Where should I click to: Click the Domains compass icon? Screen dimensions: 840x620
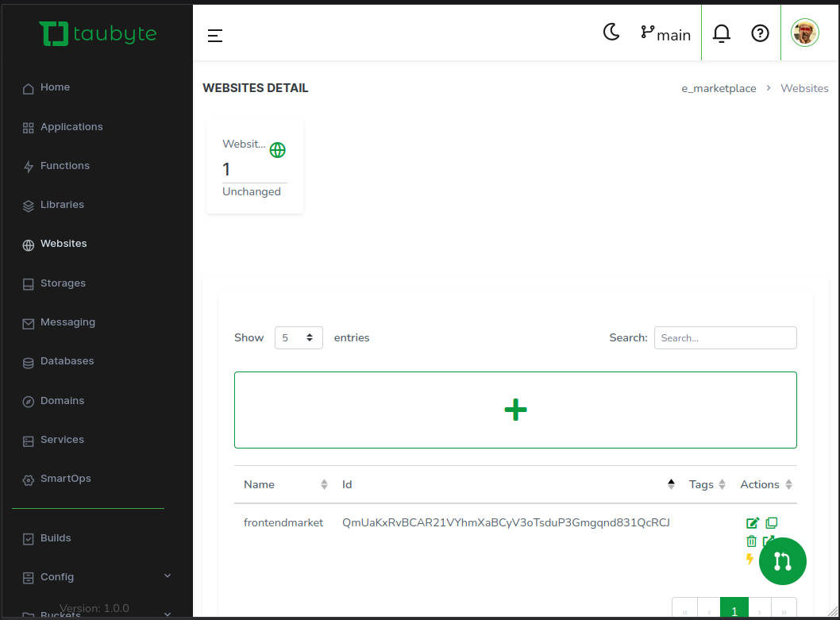pyautogui.click(x=29, y=402)
